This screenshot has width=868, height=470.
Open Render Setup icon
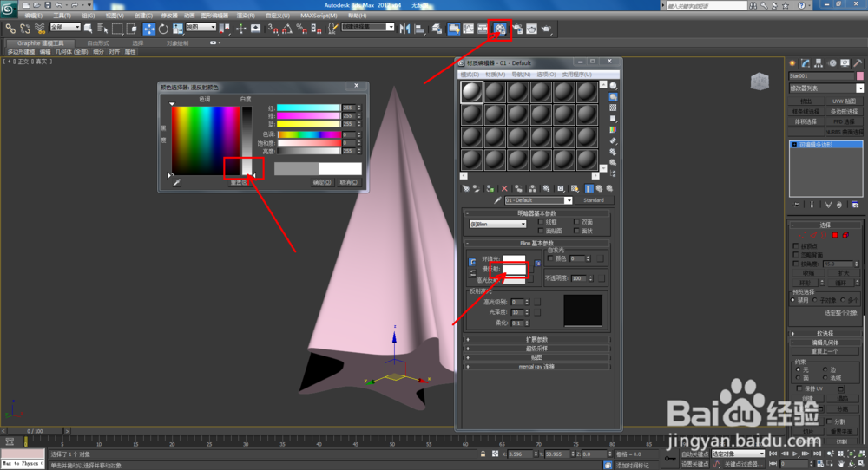tap(517, 29)
